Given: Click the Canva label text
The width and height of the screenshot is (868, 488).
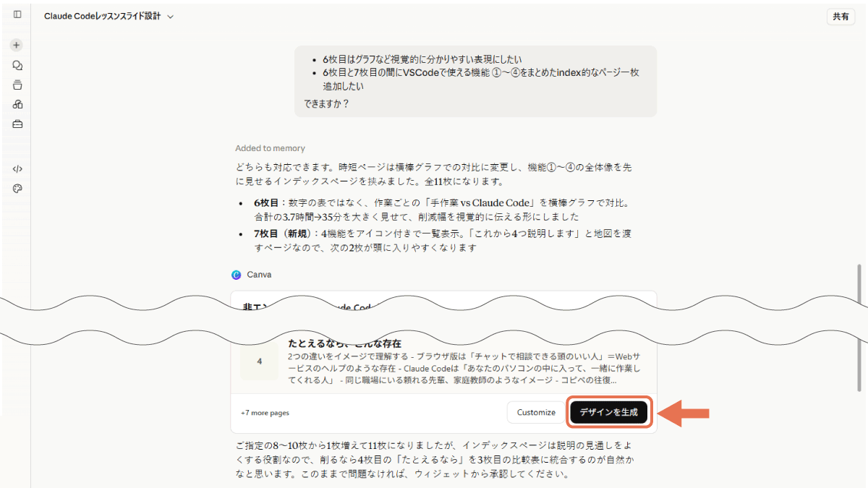Looking at the screenshot, I should [259, 275].
